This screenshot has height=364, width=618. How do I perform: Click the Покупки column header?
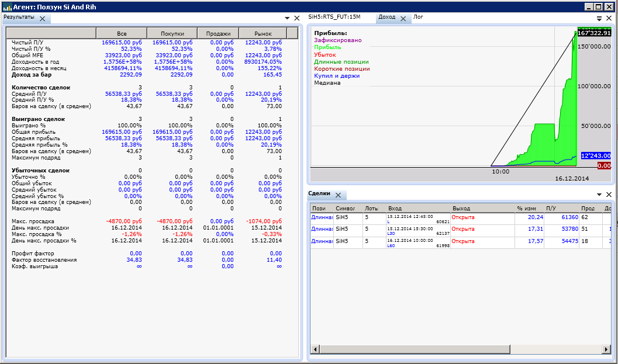[172, 33]
